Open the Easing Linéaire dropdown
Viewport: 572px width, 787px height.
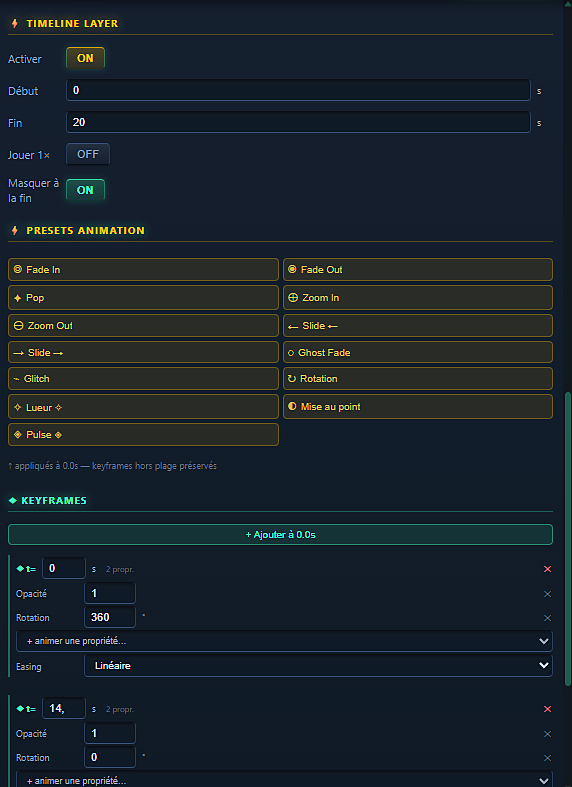[318, 666]
